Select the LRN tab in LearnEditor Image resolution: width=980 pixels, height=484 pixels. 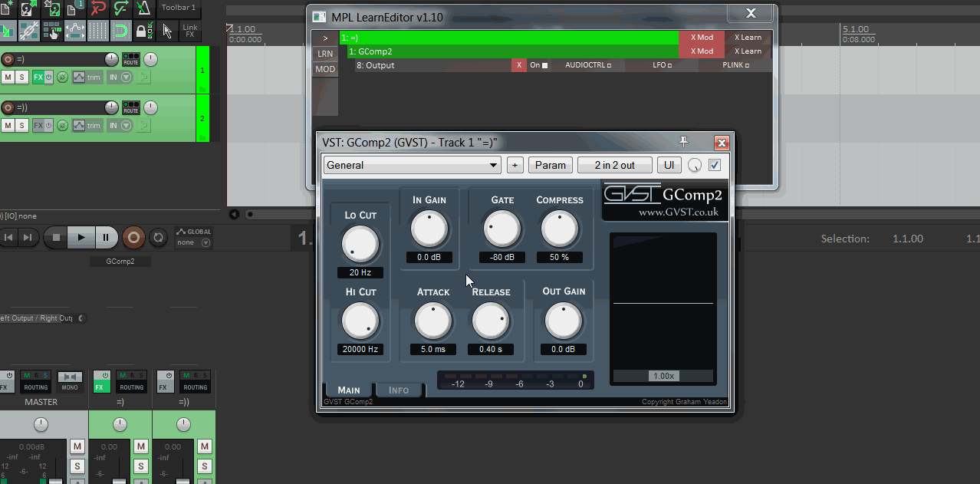tap(325, 54)
